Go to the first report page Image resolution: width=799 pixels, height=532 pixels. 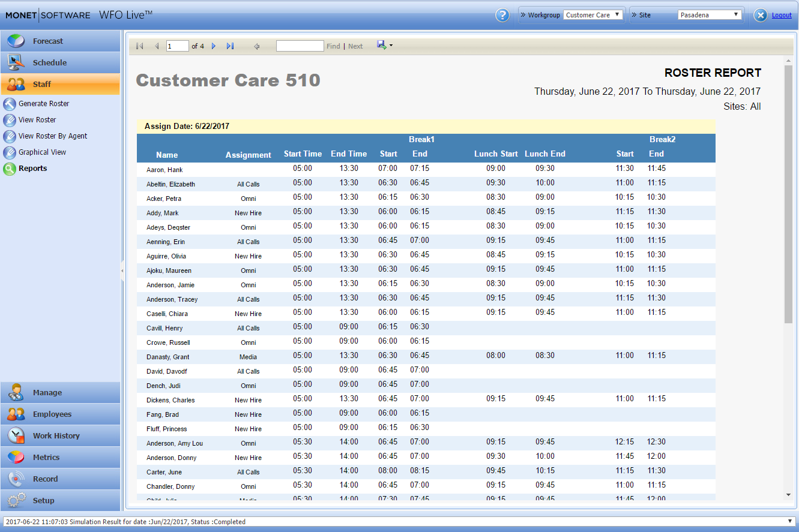140,46
